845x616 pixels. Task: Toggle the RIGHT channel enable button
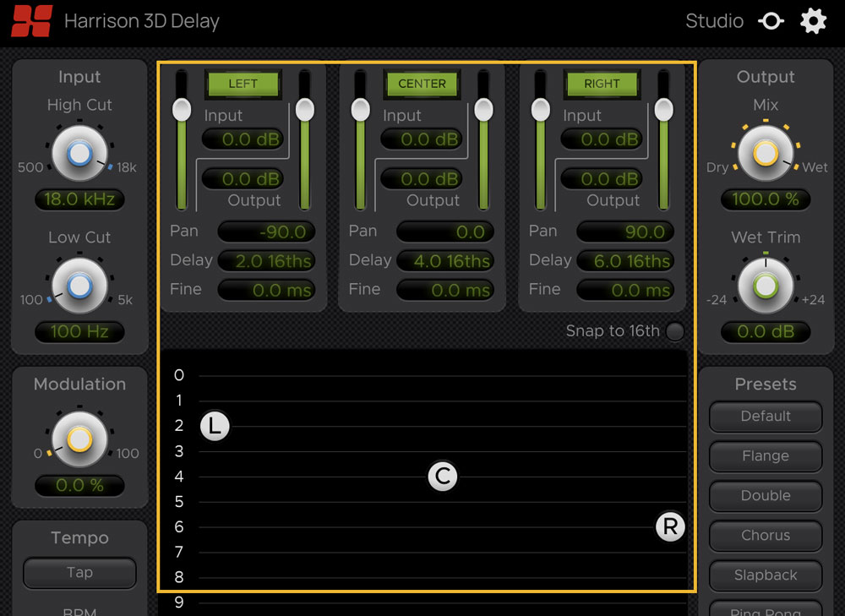(x=602, y=84)
